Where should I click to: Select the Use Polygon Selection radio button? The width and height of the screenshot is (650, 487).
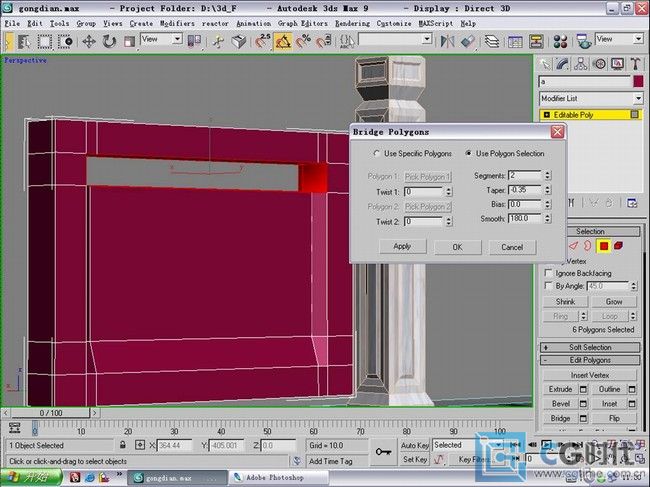(x=468, y=153)
